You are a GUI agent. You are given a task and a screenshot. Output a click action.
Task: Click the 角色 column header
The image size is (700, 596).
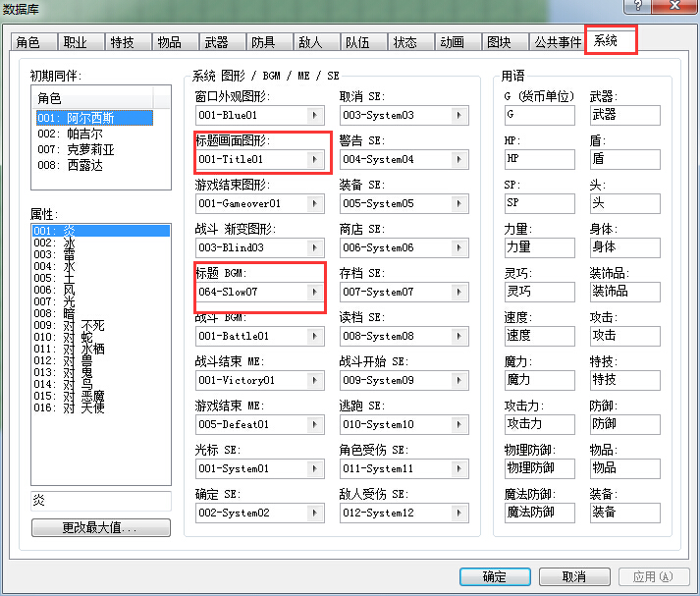[x=93, y=98]
